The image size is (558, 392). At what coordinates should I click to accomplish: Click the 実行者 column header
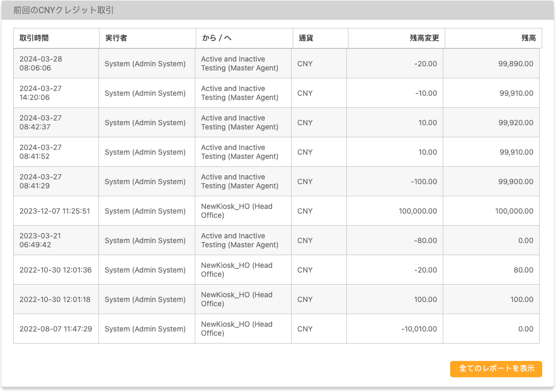(116, 38)
